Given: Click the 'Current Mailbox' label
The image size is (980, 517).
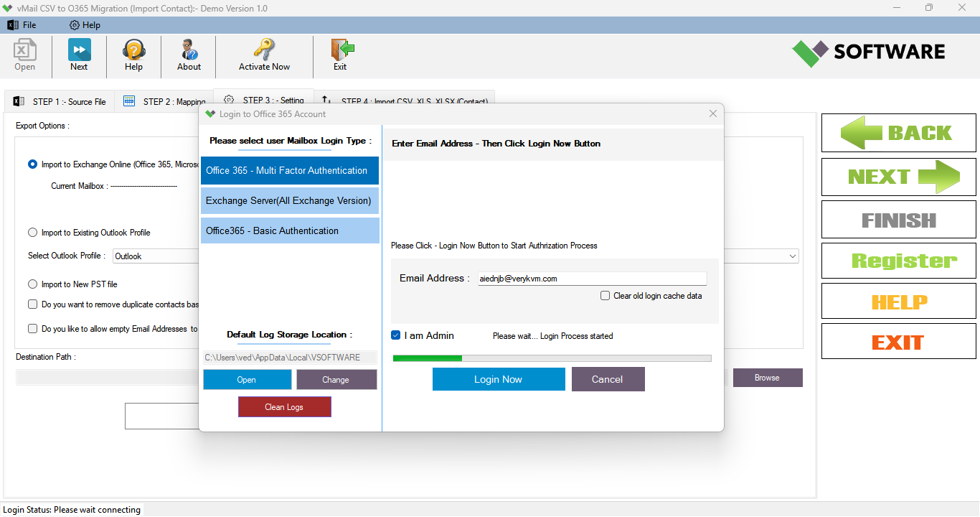Looking at the screenshot, I should [x=80, y=186].
